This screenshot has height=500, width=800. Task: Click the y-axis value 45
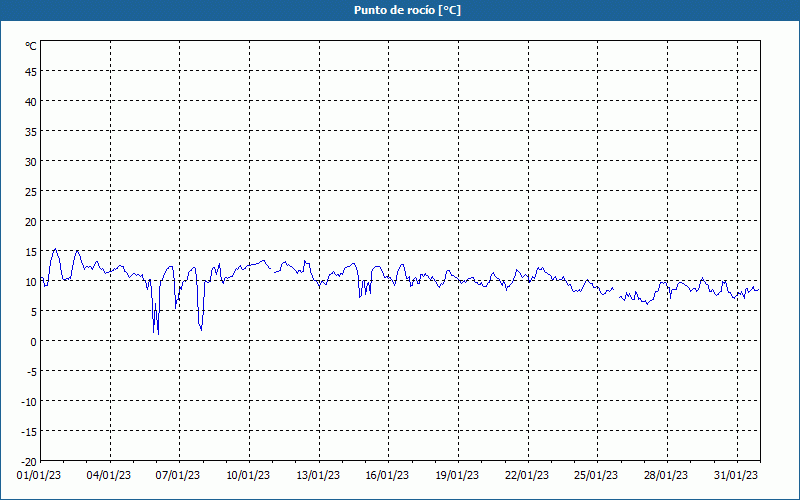click(31, 72)
